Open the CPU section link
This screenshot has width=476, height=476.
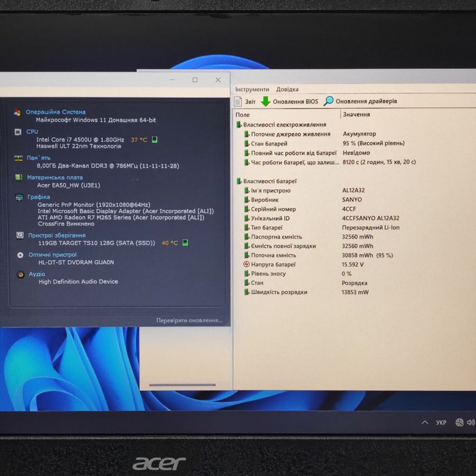32,132
